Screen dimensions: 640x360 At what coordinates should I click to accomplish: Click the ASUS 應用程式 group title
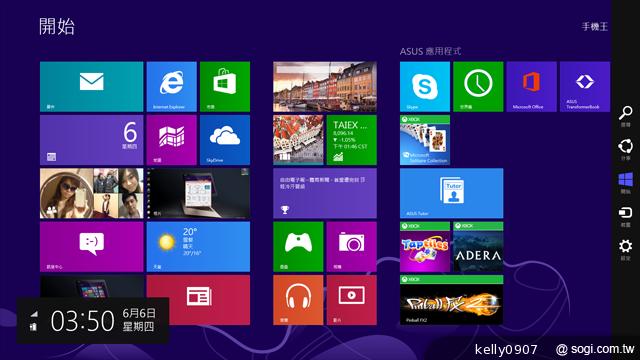[x=430, y=51]
